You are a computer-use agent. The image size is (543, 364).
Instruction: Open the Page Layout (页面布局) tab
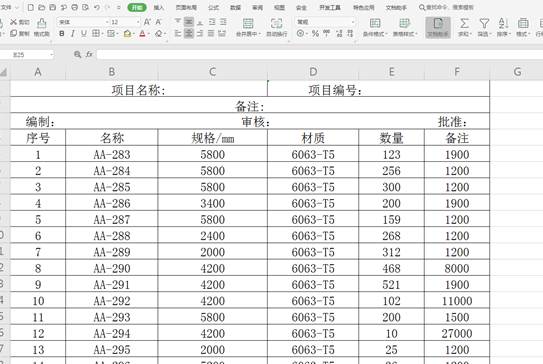click(x=186, y=7)
